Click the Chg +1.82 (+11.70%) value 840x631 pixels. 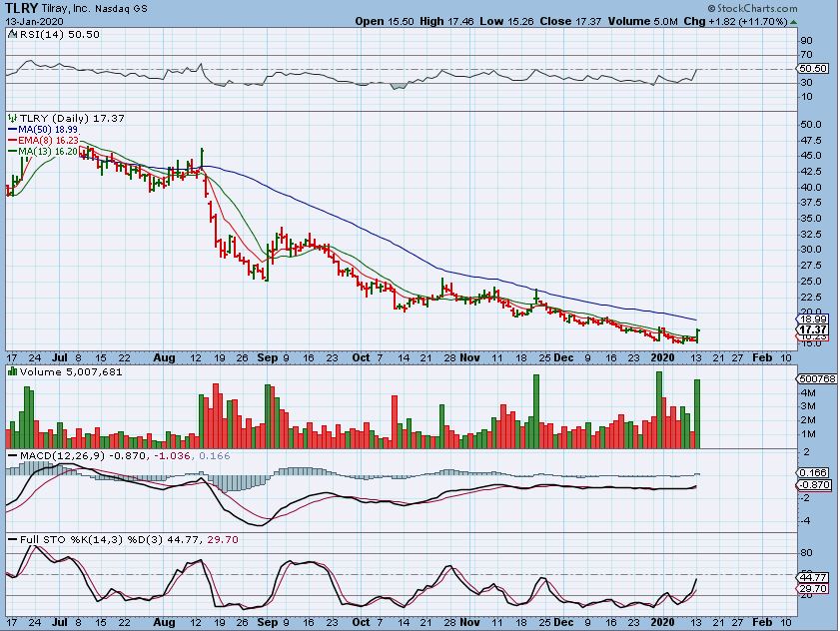click(x=735, y=21)
